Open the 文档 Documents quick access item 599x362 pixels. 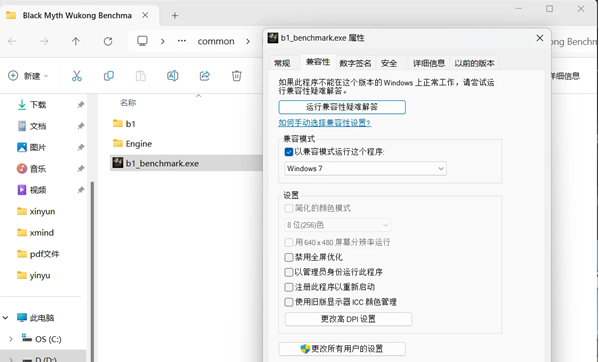click(38, 126)
